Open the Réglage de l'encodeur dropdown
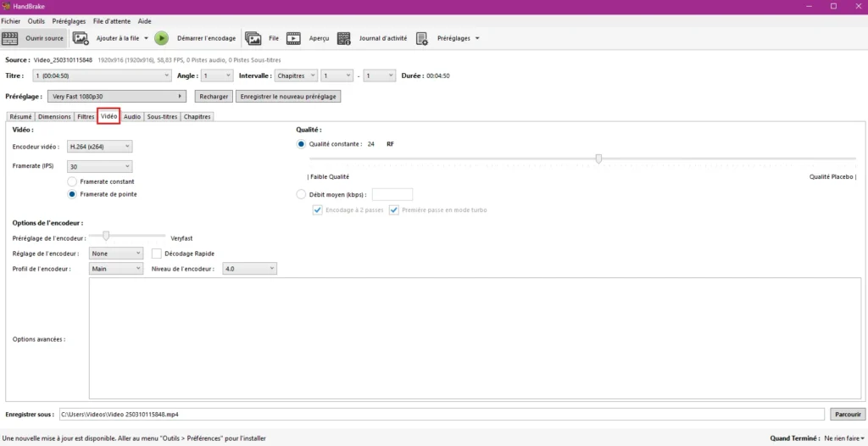 116,254
